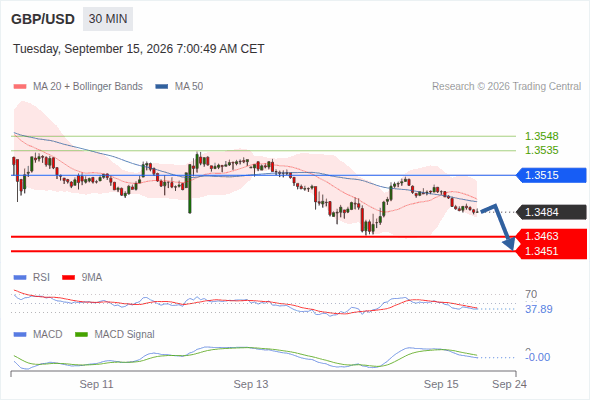
Task: Click the Research Trading Central copyright text
Action: coord(506,87)
